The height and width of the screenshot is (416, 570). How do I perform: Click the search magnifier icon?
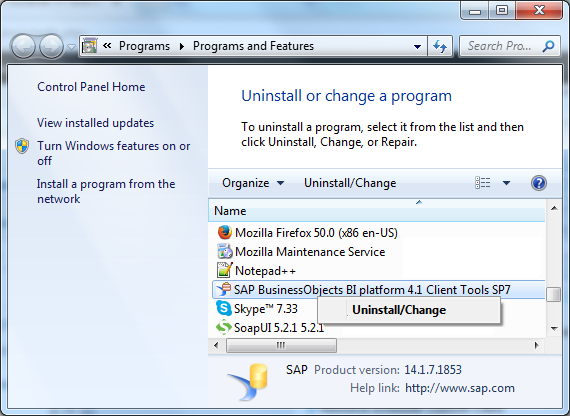point(548,46)
